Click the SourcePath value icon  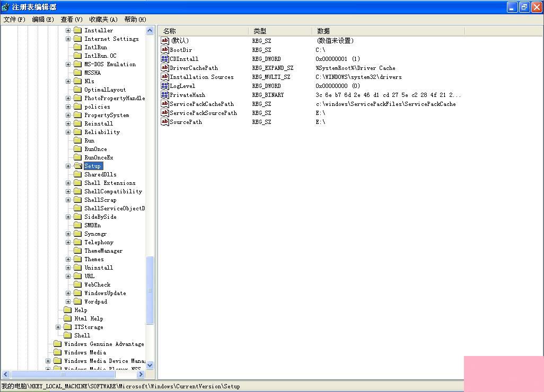click(165, 122)
